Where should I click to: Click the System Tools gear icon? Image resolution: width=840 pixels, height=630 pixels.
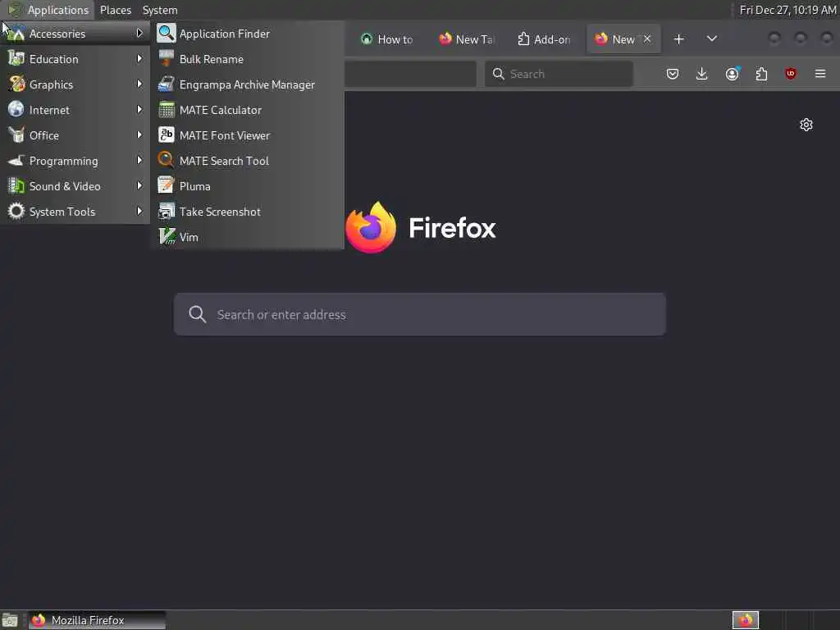(x=16, y=211)
